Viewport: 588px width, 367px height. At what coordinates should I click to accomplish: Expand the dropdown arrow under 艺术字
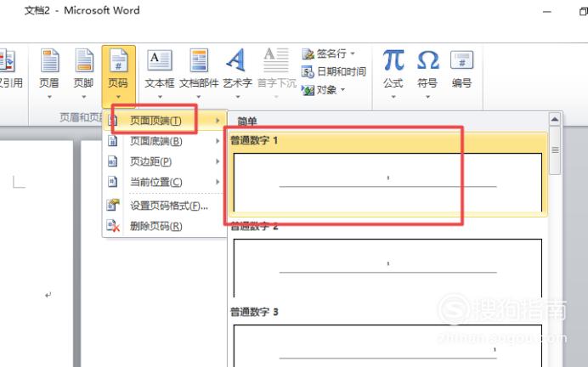point(238,97)
